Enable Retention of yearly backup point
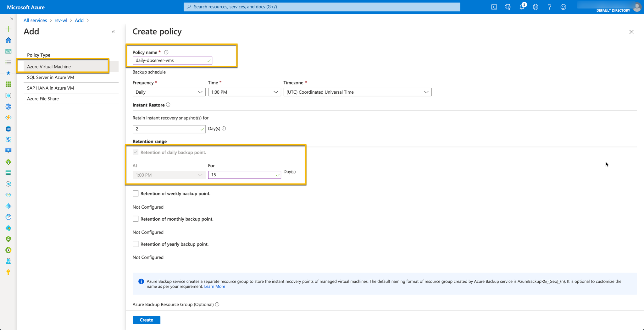The height and width of the screenshot is (330, 644). coord(136,244)
